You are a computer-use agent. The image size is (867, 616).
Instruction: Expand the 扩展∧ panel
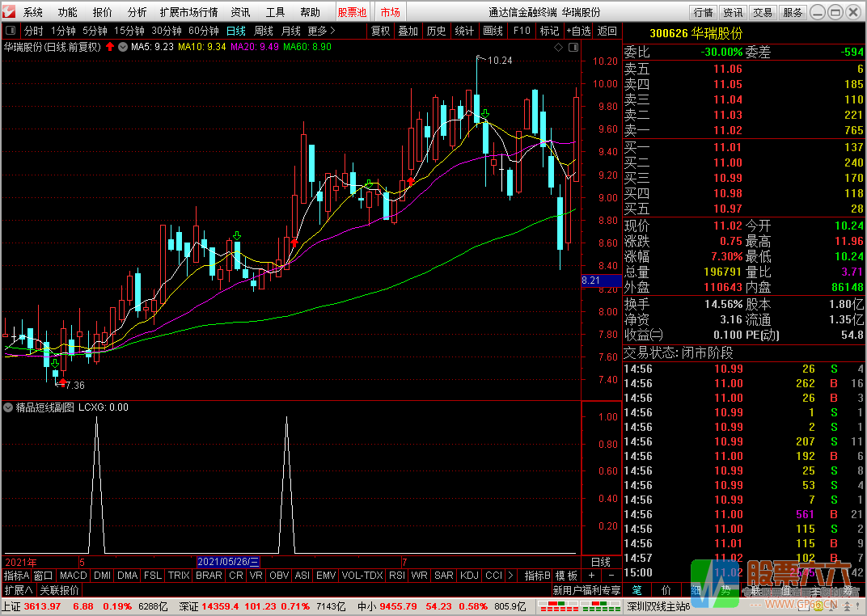[x=19, y=590]
